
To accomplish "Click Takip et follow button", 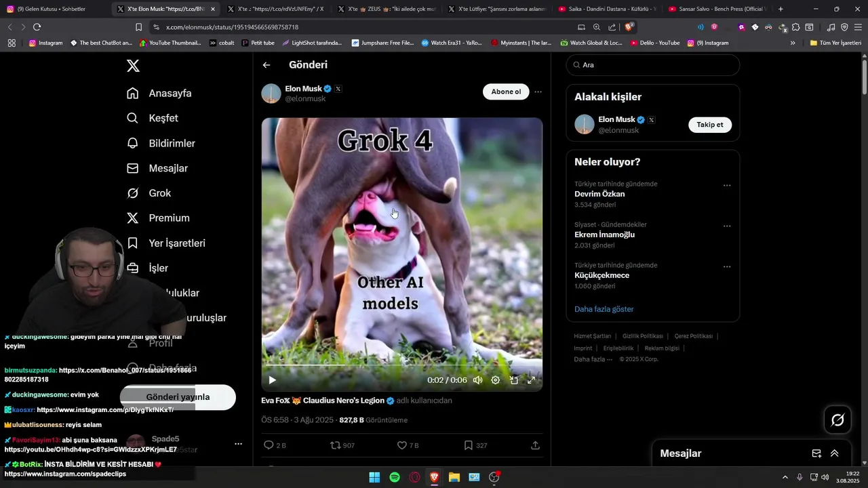I will pos(710,125).
